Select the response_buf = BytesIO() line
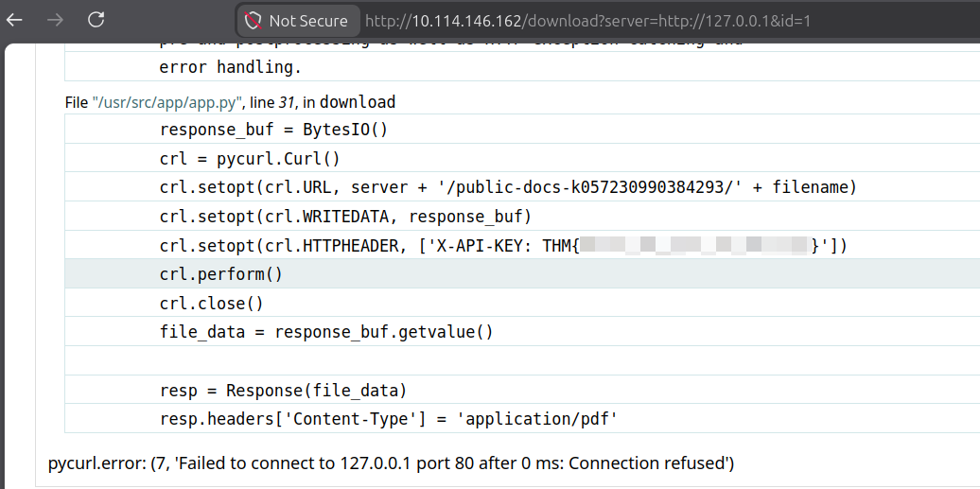This screenshot has width=980, height=489. [273, 130]
